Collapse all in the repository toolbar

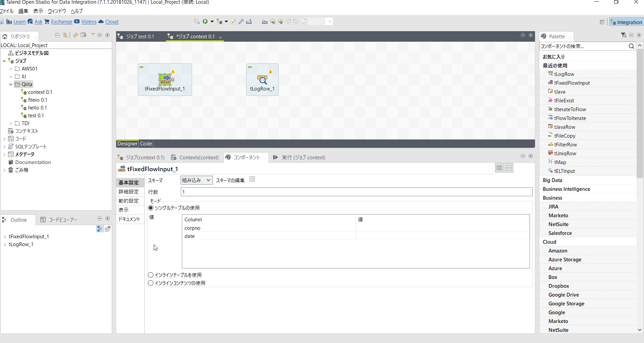pos(57,35)
